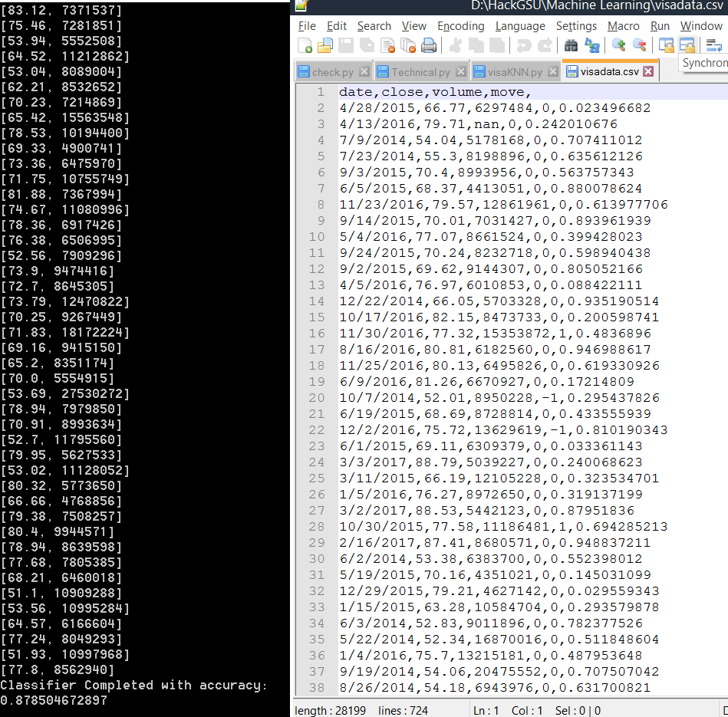Open the Edit menu
This screenshot has width=728, height=717.
tap(337, 26)
